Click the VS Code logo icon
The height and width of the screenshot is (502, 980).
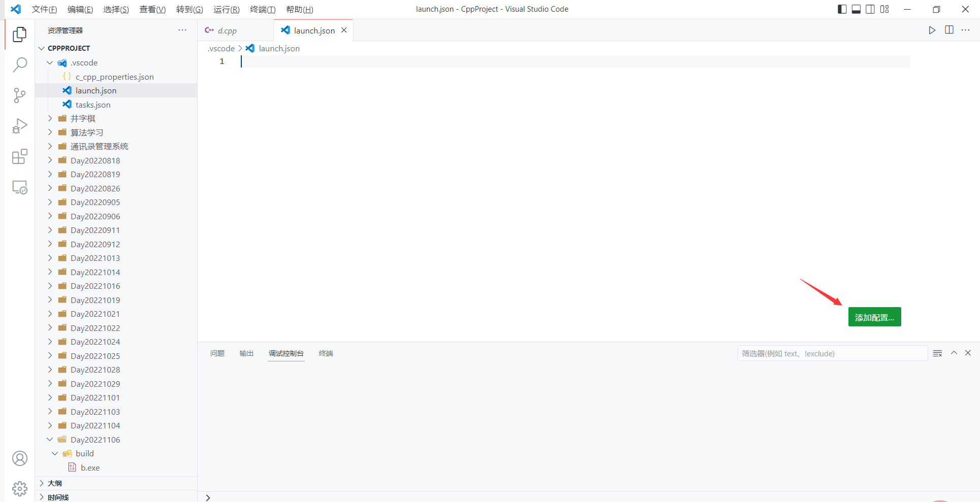[x=16, y=9]
